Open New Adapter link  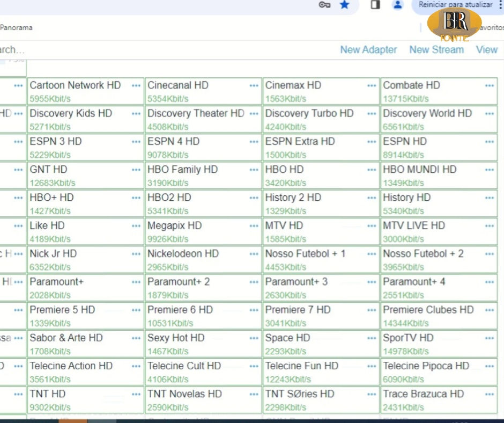368,49
